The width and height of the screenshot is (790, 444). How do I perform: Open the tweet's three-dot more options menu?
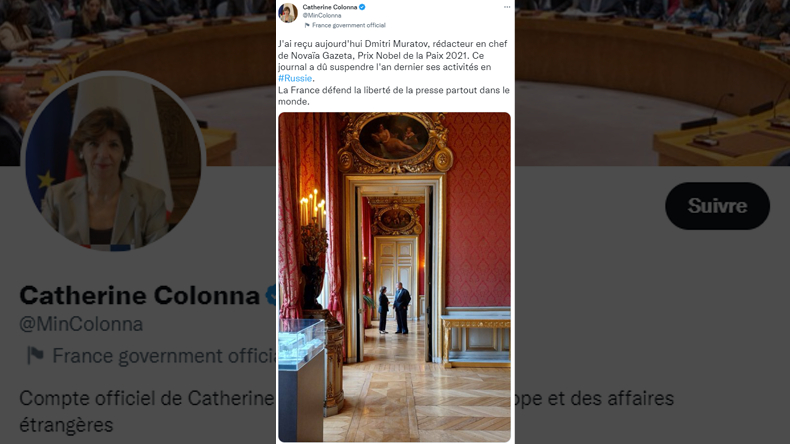pyautogui.click(x=507, y=7)
